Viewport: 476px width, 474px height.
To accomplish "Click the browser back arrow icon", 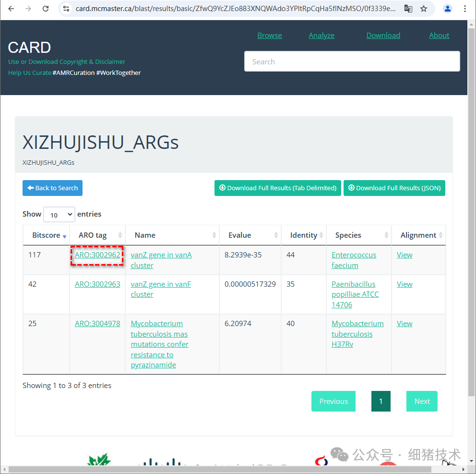I will [10, 9].
